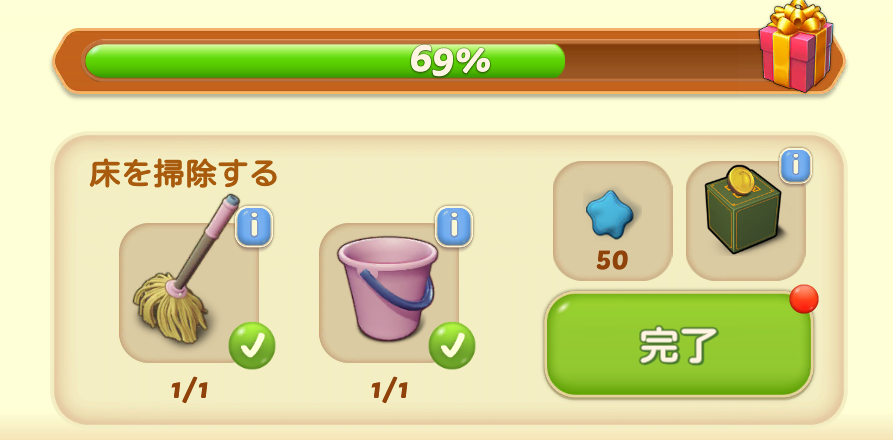Open info for the mop item
The height and width of the screenshot is (440, 893).
click(x=254, y=226)
